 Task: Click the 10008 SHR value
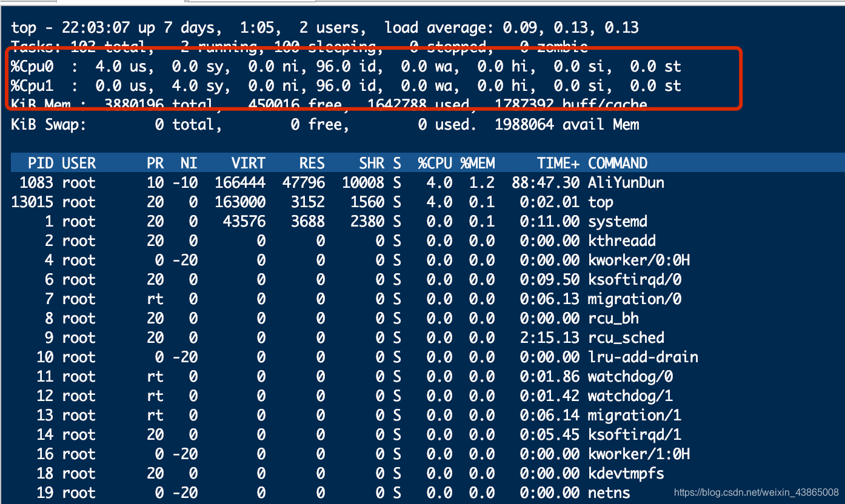coord(363,182)
